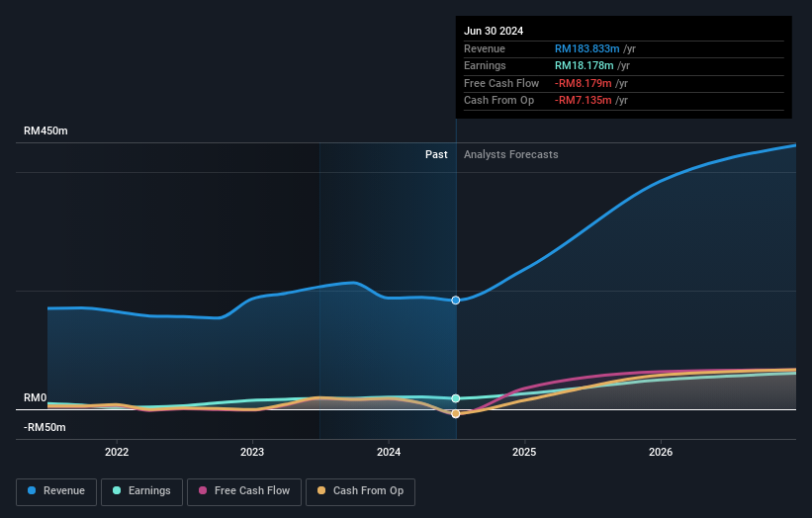Viewport: 812px width, 518px height.
Task: Toggle the Revenue legend button
Action: [56, 491]
